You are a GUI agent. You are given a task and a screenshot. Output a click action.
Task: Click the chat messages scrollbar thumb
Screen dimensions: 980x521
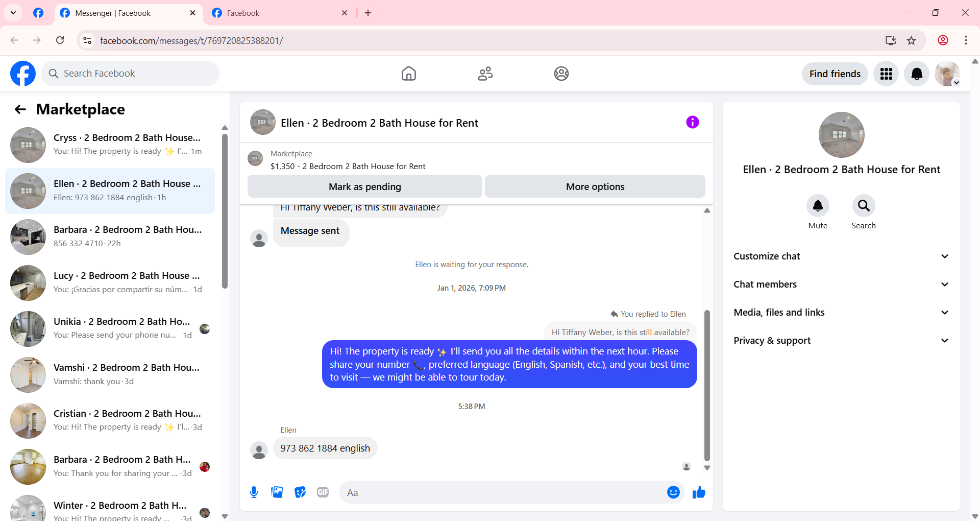707,385
